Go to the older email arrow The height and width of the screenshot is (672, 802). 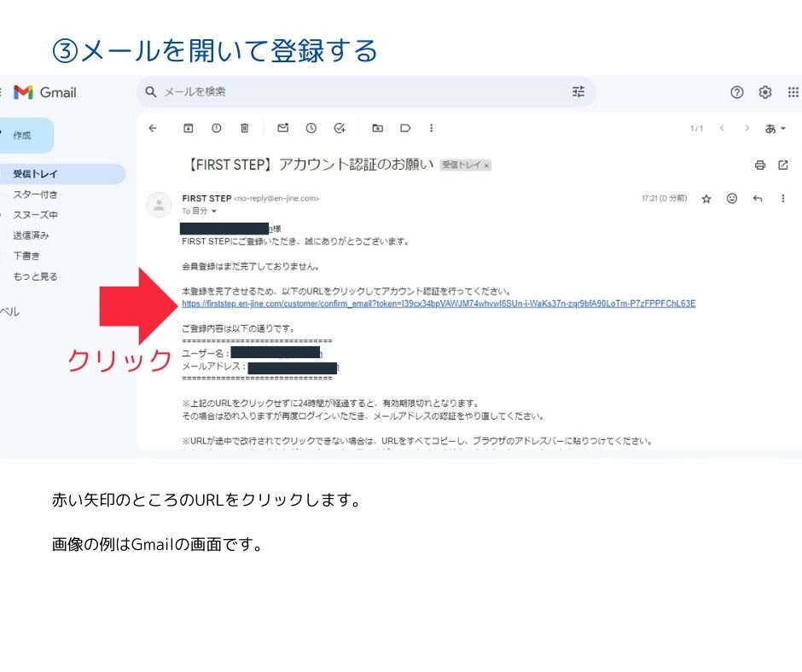747,129
